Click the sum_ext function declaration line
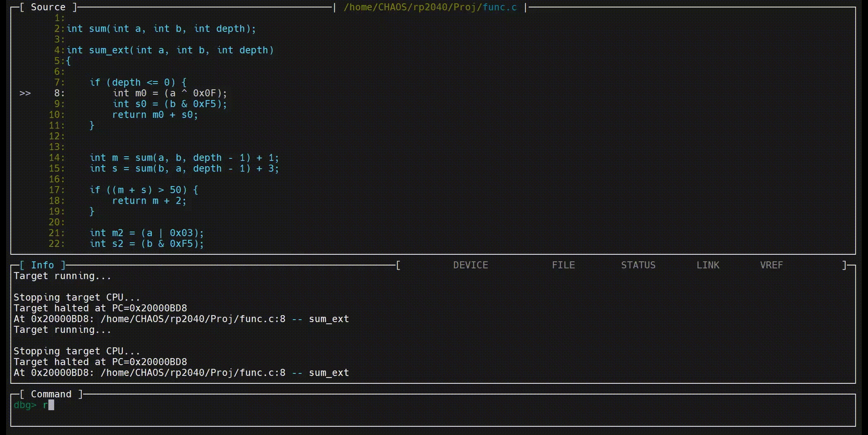The image size is (868, 435). pos(170,50)
